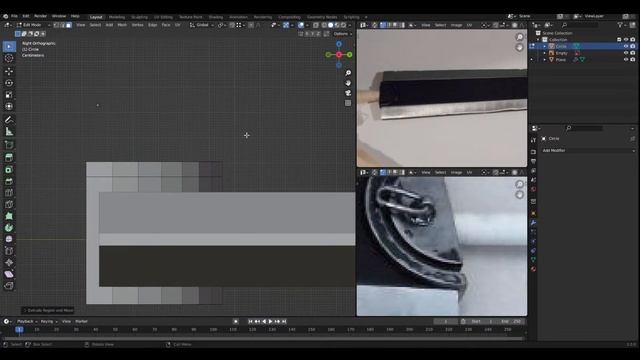Open the Global transform orientation dropdown
Image resolution: width=640 pixels, height=360 pixels.
[x=202, y=25]
